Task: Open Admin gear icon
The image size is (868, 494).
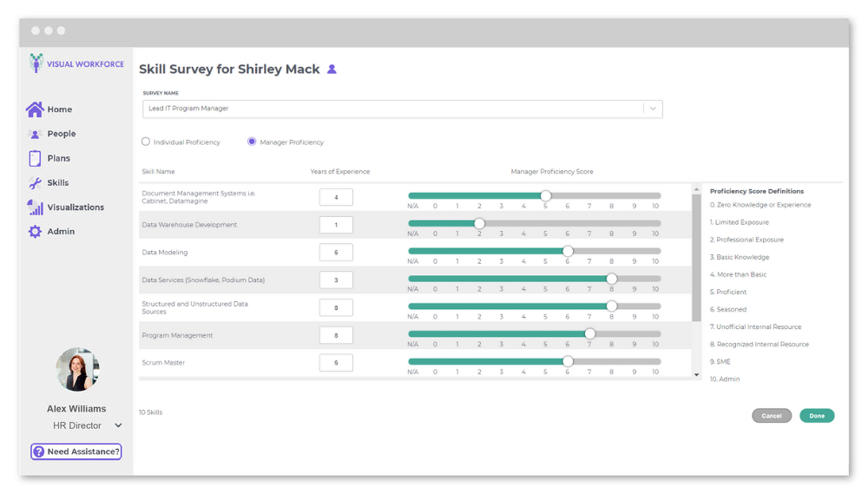Action: [x=35, y=232]
